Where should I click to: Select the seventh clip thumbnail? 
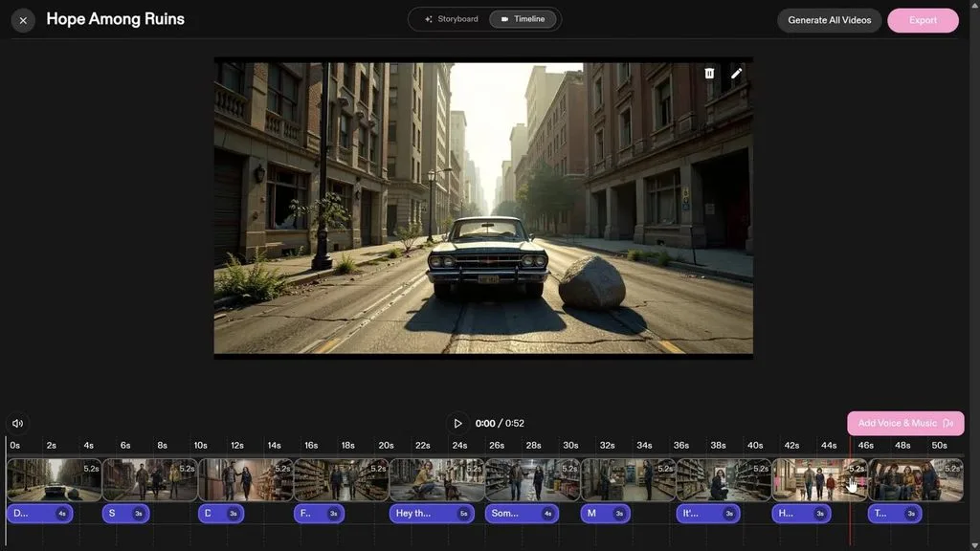tap(628, 480)
